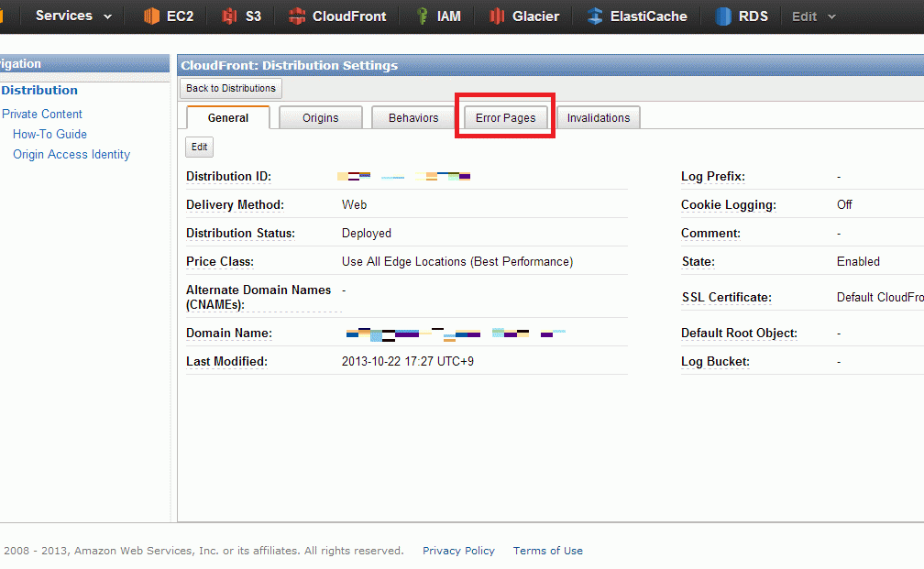Image resolution: width=924 pixels, height=569 pixels.
Task: Click the Log Bucket label
Action: (x=715, y=361)
